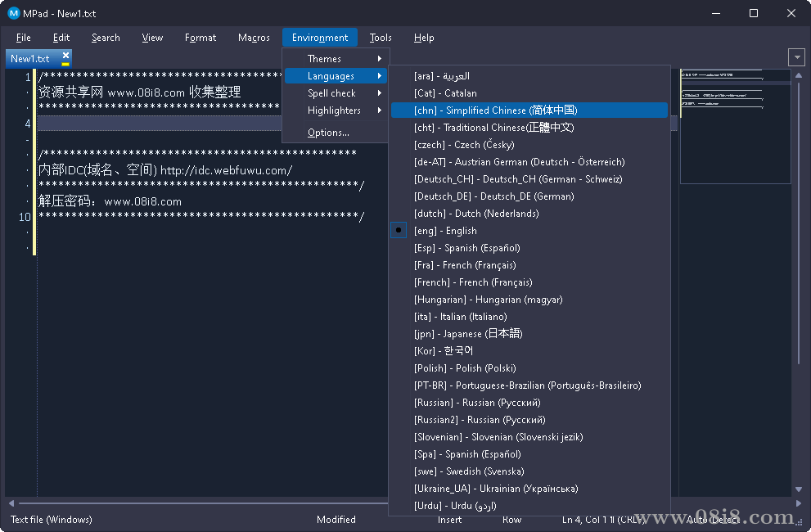
Task: Close the New1.txt tab
Action: point(65,56)
